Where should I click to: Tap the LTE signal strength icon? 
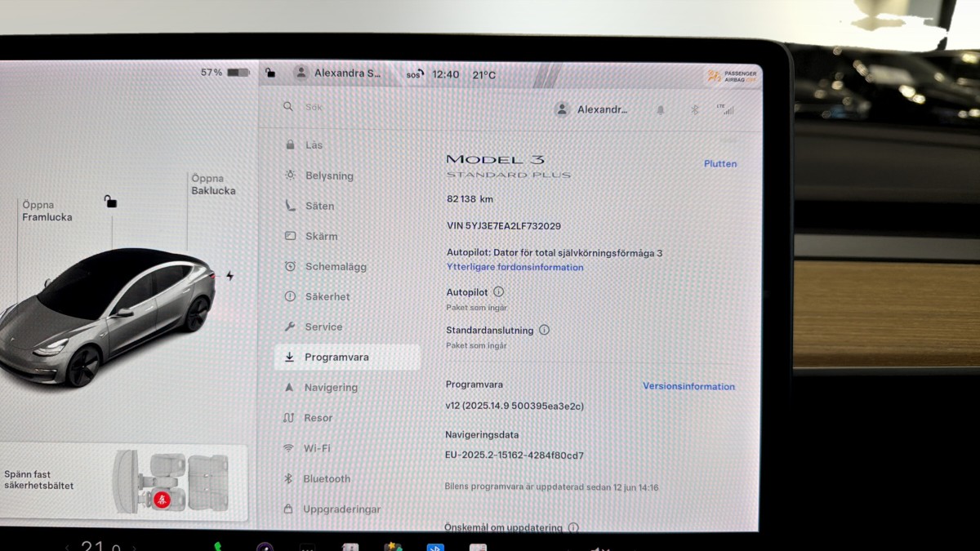pyautogui.click(x=724, y=109)
